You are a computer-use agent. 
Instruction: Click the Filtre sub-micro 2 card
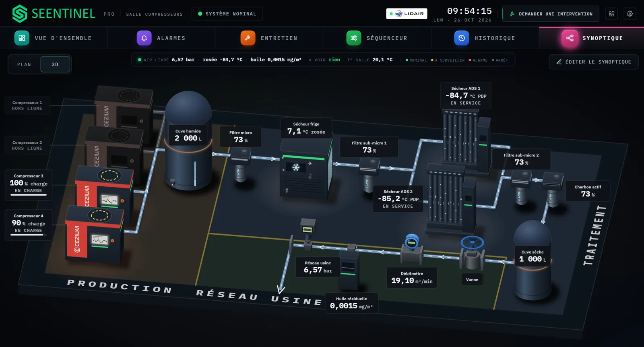click(x=521, y=159)
